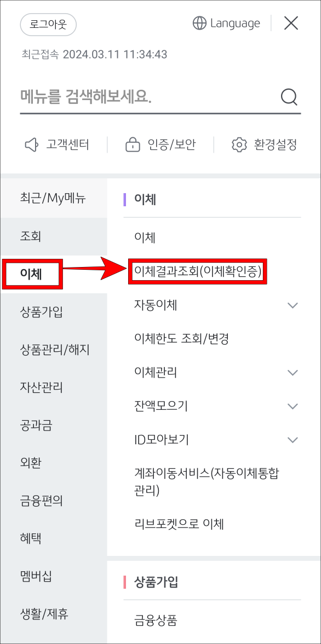
Task: Expand the 잔액모으기 submenu
Action: 293,406
